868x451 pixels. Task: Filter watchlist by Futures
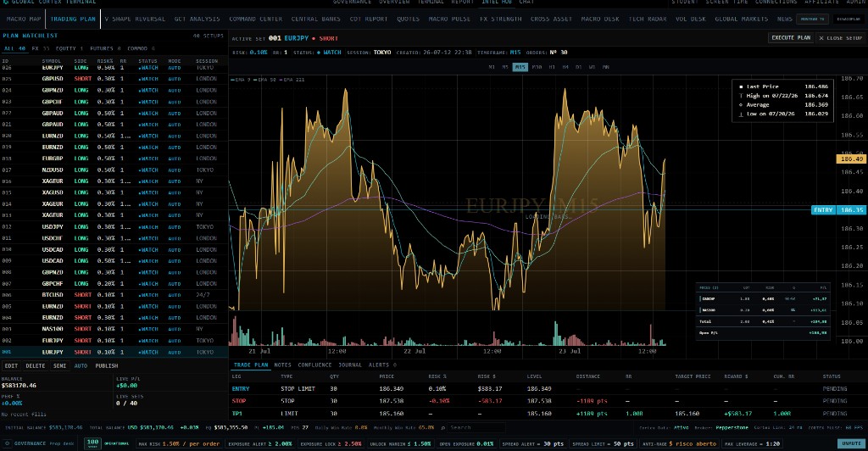(x=105, y=48)
